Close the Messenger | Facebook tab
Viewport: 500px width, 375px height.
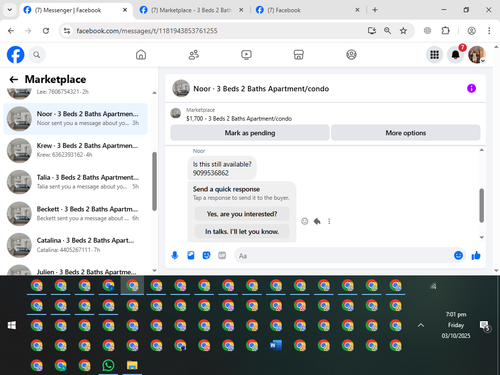pos(125,10)
